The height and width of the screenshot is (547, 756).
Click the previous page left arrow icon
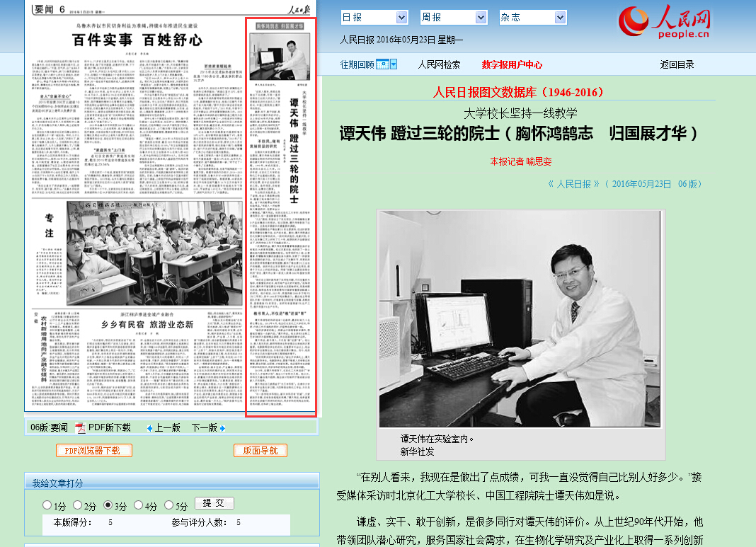point(149,428)
